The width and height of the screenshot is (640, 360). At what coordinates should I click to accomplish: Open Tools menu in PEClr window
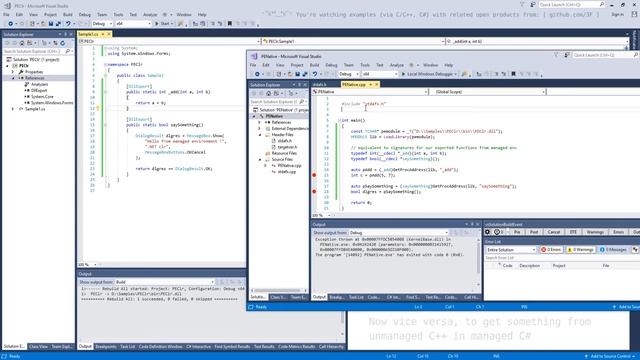click(x=118, y=15)
